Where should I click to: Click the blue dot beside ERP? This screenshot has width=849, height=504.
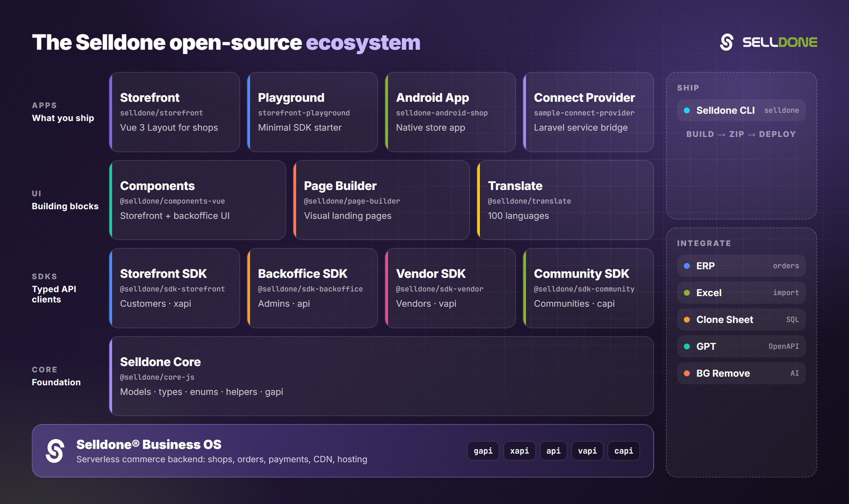click(x=687, y=266)
